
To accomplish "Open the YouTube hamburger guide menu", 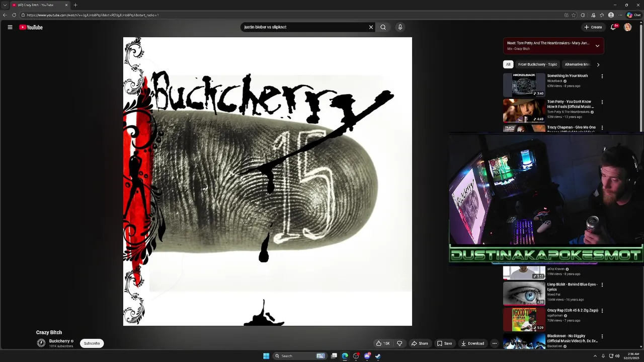I will tap(10, 27).
